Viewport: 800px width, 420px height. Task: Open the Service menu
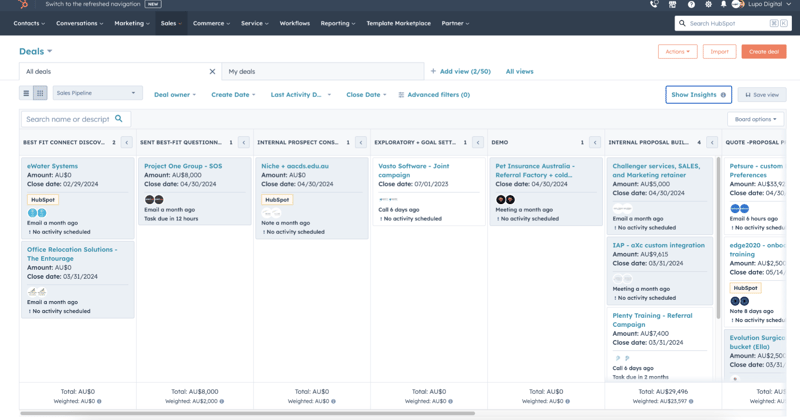pos(255,23)
